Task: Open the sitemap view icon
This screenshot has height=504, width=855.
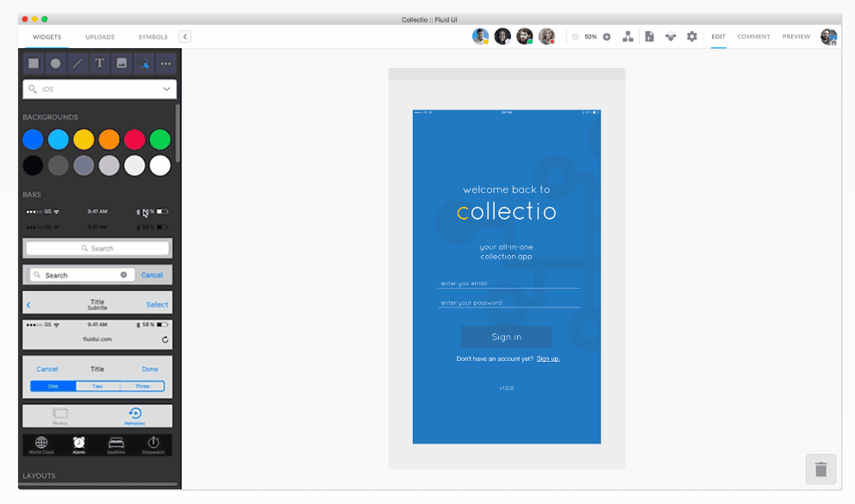Action: [x=627, y=36]
